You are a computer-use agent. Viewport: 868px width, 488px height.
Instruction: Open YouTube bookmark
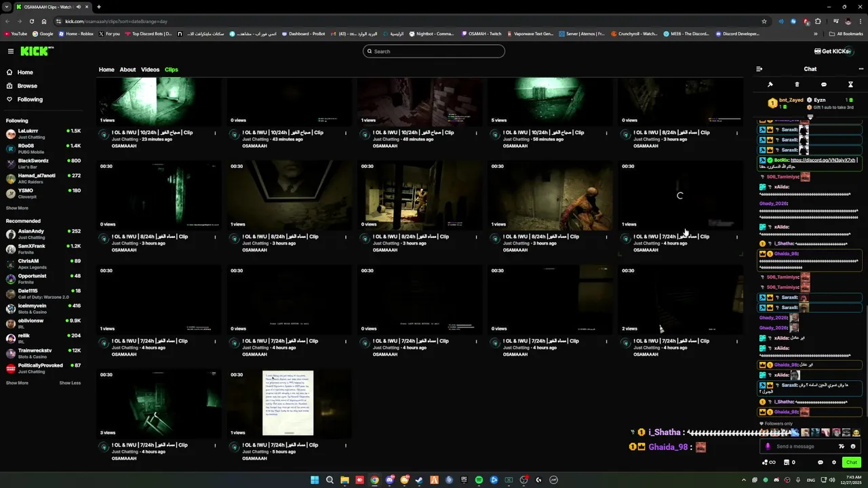pos(16,34)
